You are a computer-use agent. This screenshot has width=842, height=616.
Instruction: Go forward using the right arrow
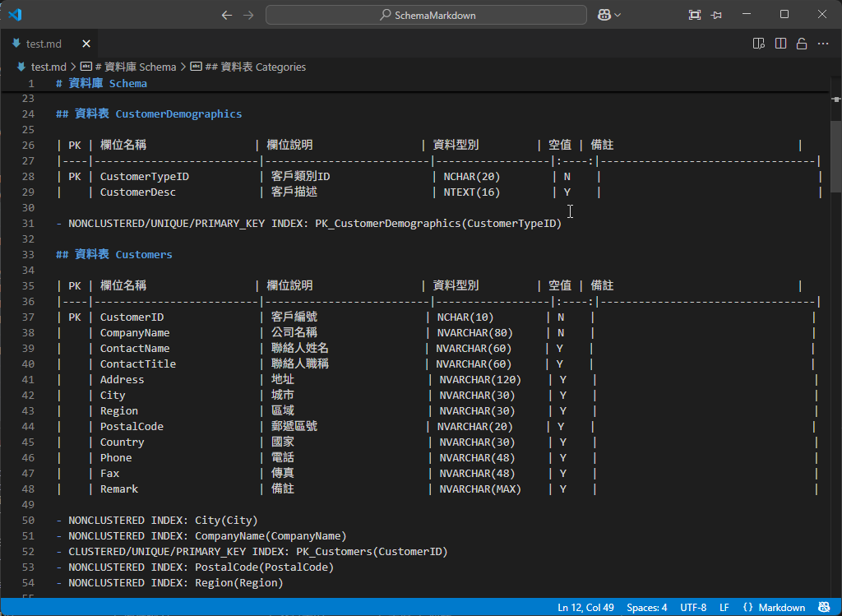coord(248,15)
